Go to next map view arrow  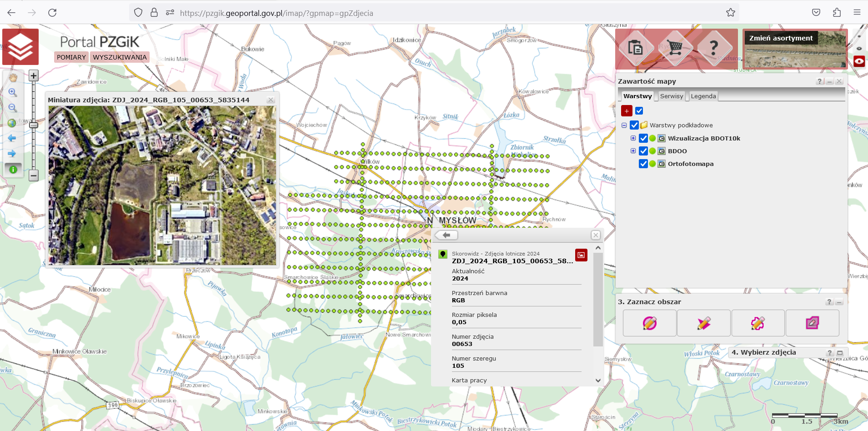tap(12, 154)
